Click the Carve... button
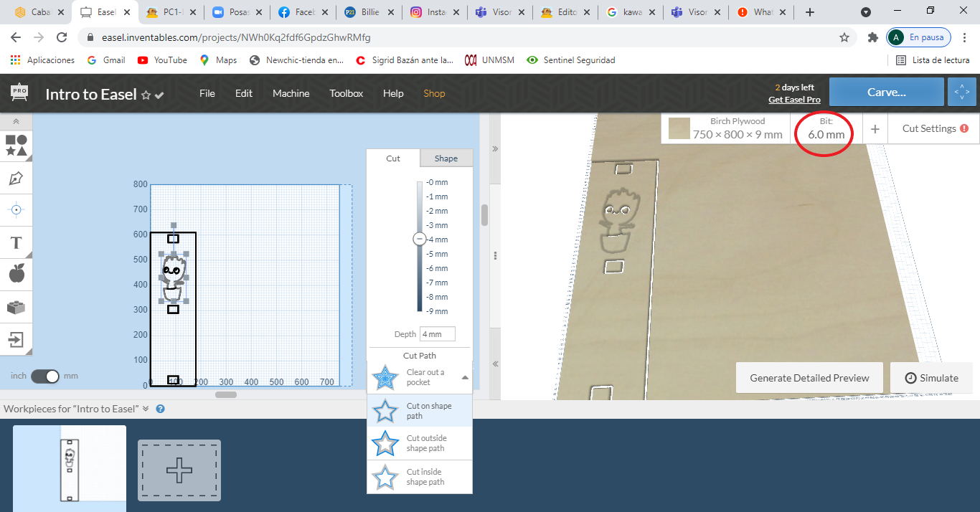The width and height of the screenshot is (980, 512). 887,93
